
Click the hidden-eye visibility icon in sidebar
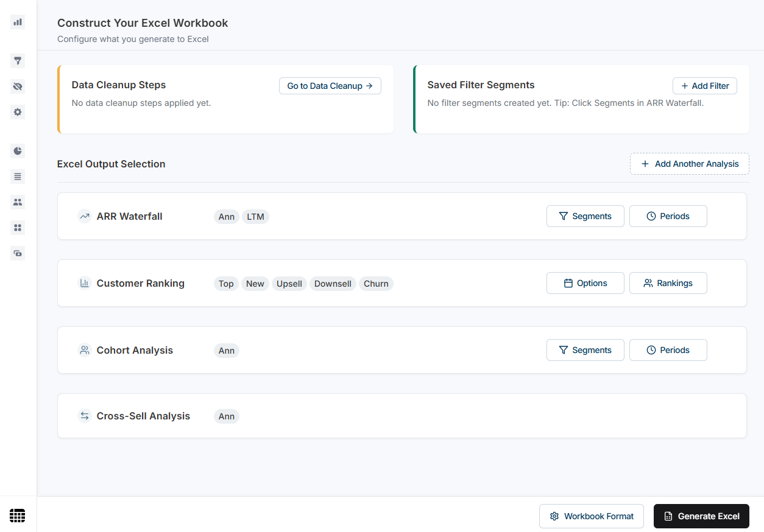tap(17, 86)
